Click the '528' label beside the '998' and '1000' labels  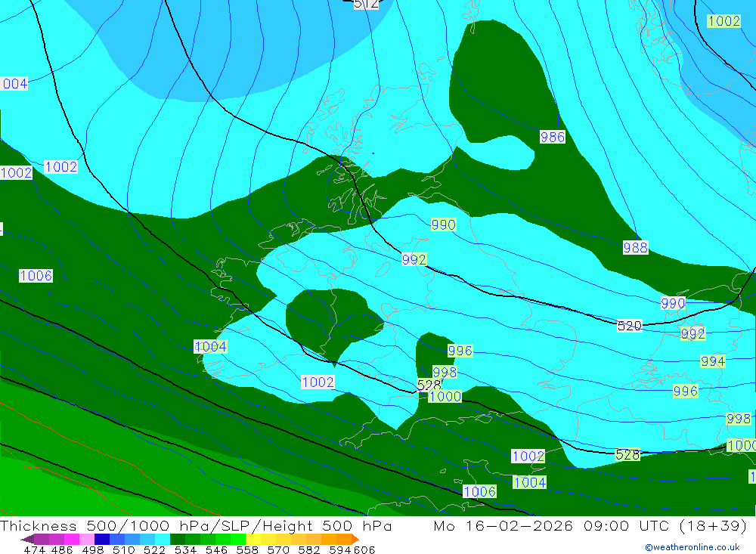(x=429, y=385)
